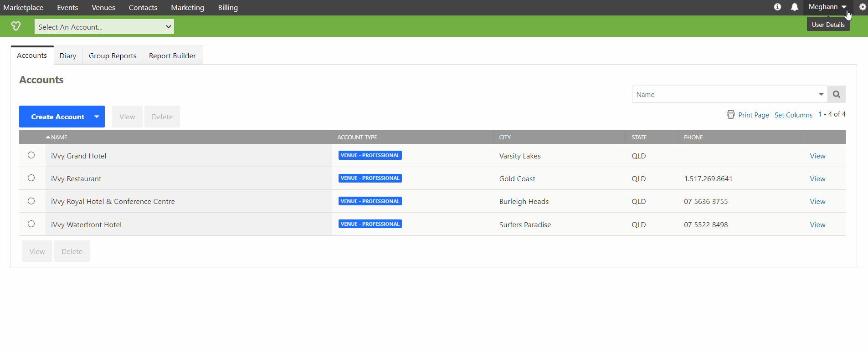This screenshot has height=351, width=868.
Task: Click the printer icon for Print Page
Action: coord(731,115)
